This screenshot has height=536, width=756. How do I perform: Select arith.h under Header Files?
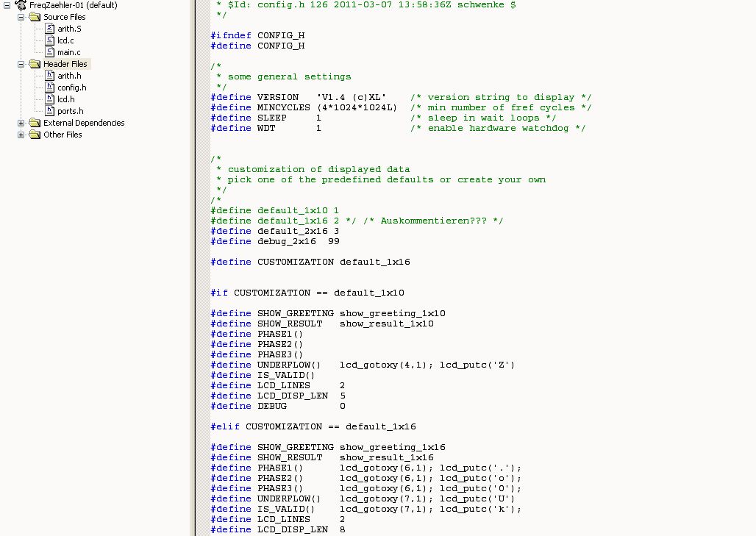[69, 76]
